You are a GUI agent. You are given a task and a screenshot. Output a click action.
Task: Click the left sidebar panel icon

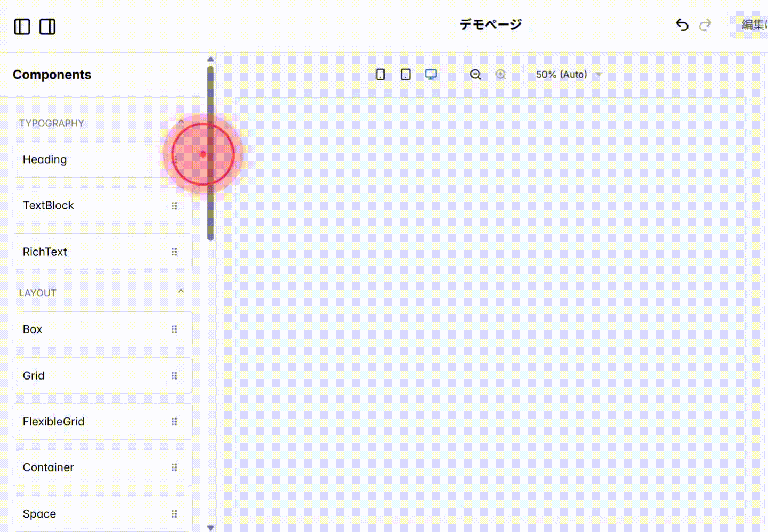pos(22,27)
